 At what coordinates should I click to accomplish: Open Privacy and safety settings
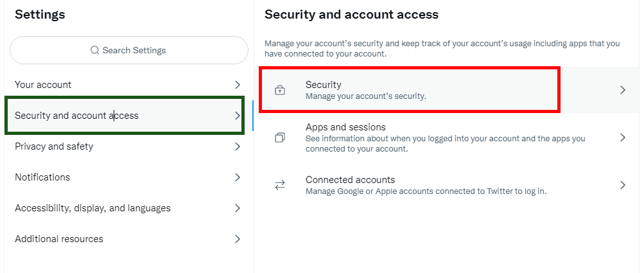point(129,146)
